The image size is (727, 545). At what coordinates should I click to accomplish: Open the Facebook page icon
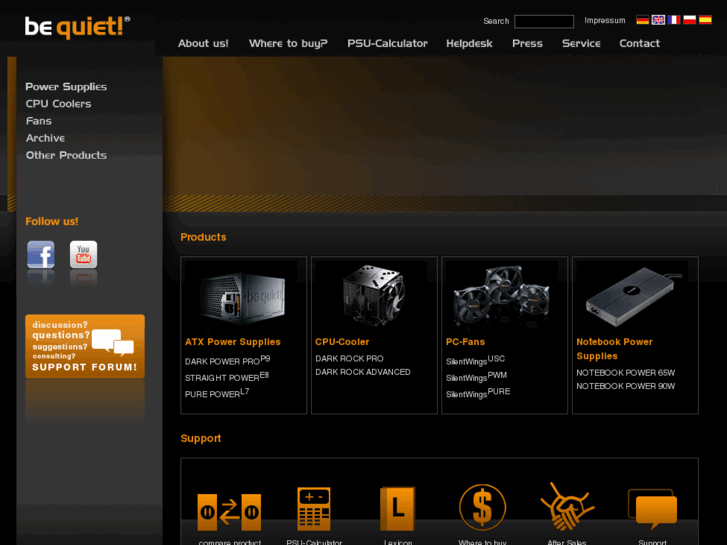(41, 254)
